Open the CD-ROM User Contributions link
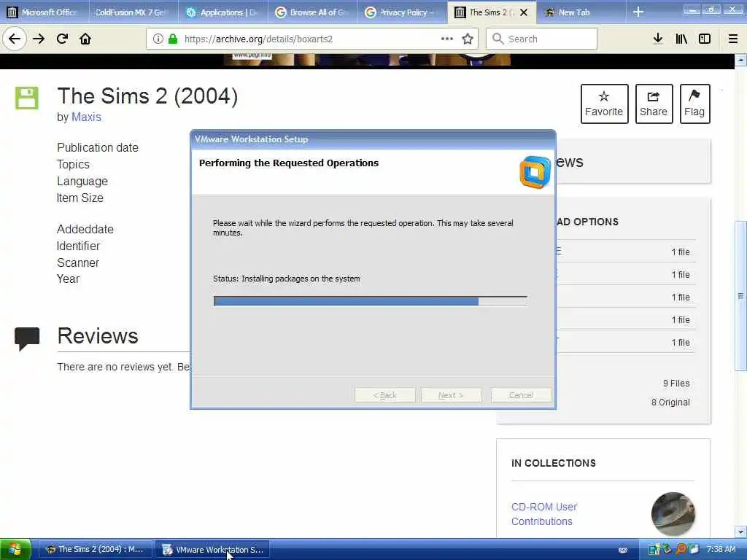747x560 pixels. tap(544, 514)
